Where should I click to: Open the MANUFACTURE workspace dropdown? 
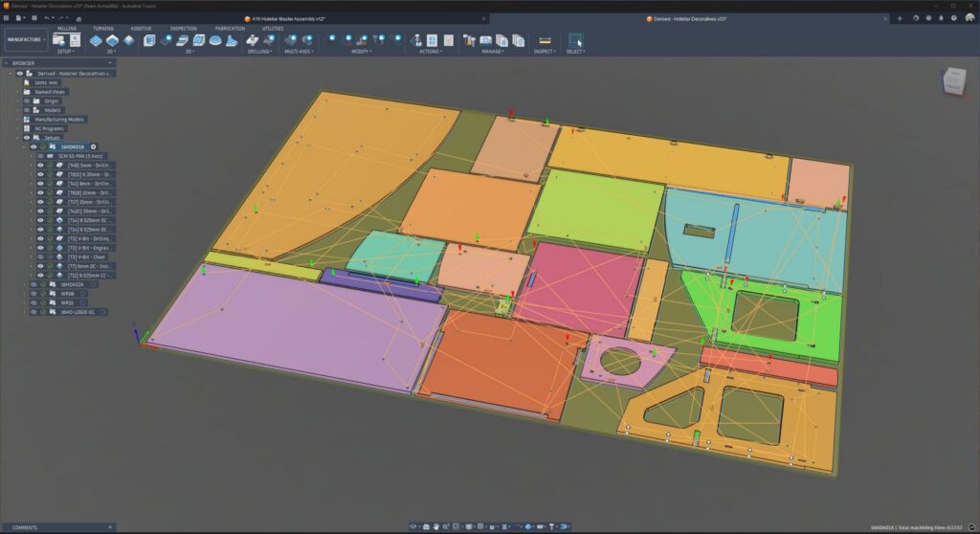[x=26, y=39]
